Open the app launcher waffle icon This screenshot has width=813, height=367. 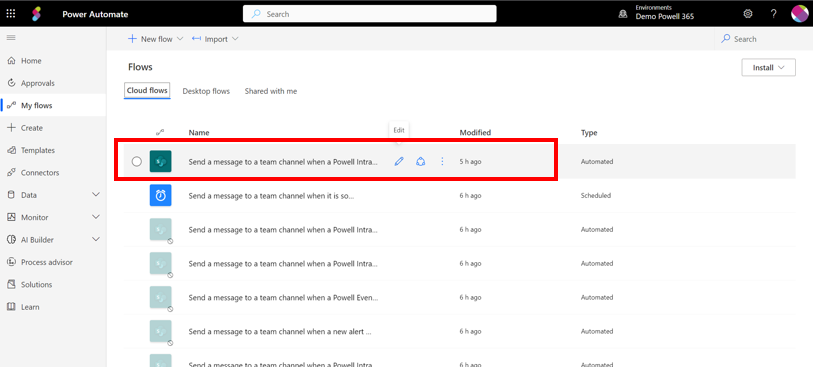pyautogui.click(x=11, y=14)
